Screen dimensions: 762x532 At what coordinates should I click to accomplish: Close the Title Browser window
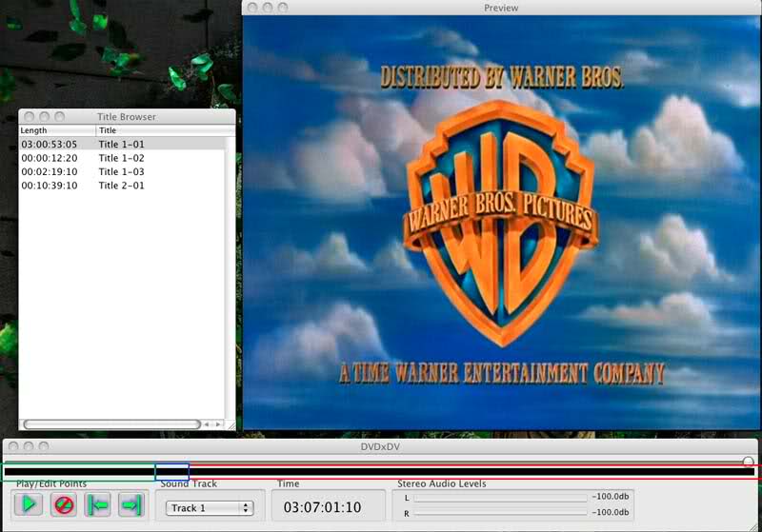pyautogui.click(x=30, y=116)
